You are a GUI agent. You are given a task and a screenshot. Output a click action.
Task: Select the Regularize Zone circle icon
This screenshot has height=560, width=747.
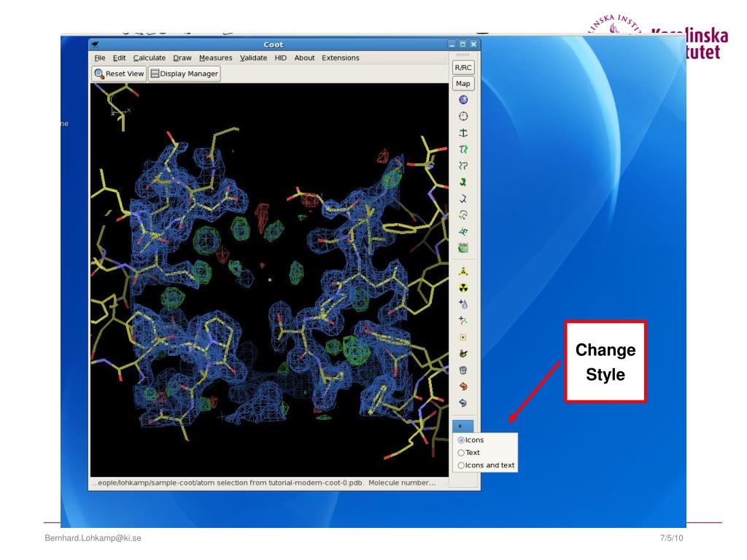tap(463, 117)
